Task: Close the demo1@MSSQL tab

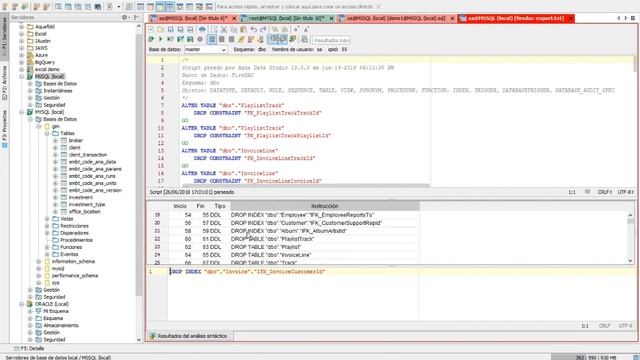Action: tap(452, 18)
